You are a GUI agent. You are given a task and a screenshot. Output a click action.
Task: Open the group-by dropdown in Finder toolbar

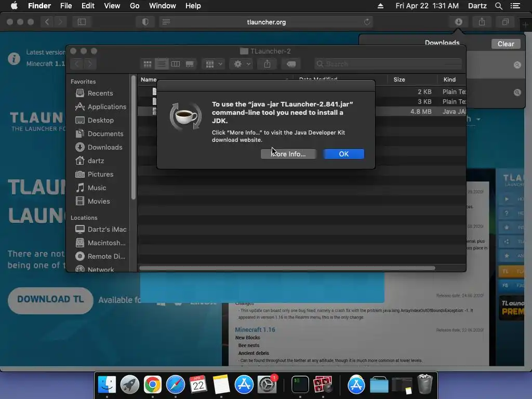(214, 64)
